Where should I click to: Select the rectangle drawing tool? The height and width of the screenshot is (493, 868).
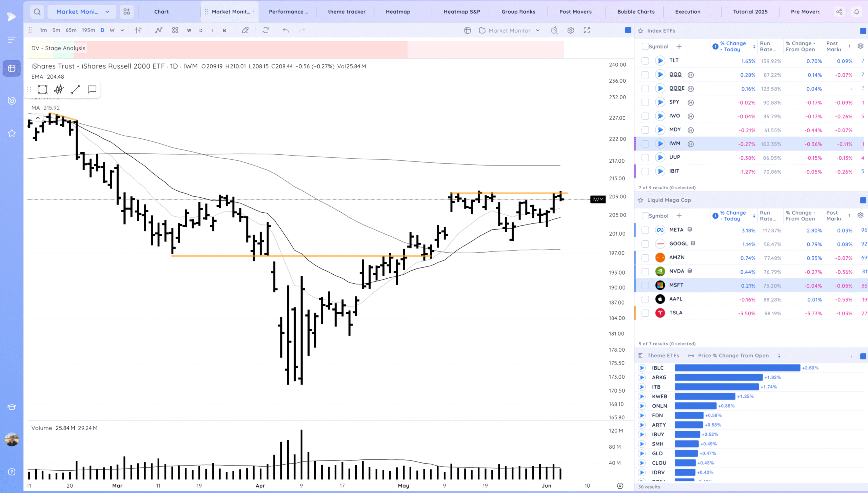point(42,90)
